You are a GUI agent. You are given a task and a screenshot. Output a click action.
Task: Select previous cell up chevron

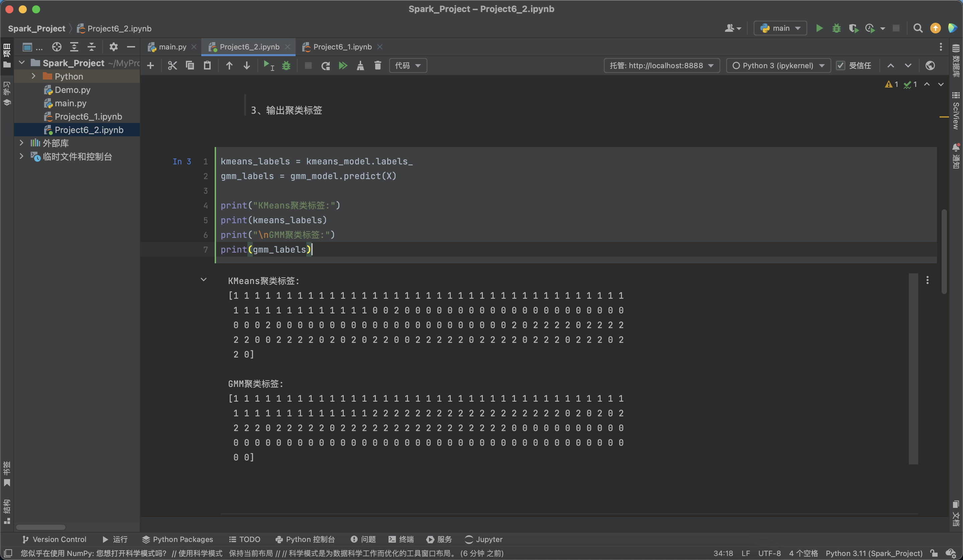[891, 66]
